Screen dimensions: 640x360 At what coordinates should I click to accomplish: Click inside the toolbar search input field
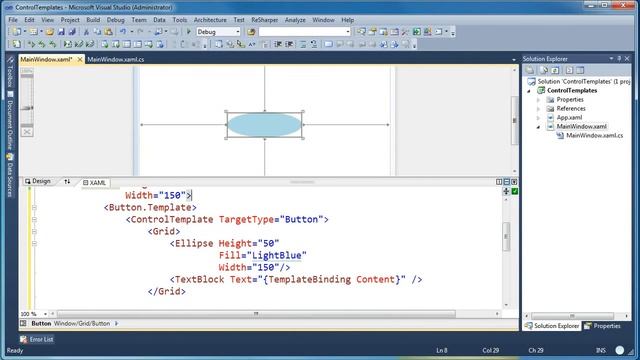(302, 31)
